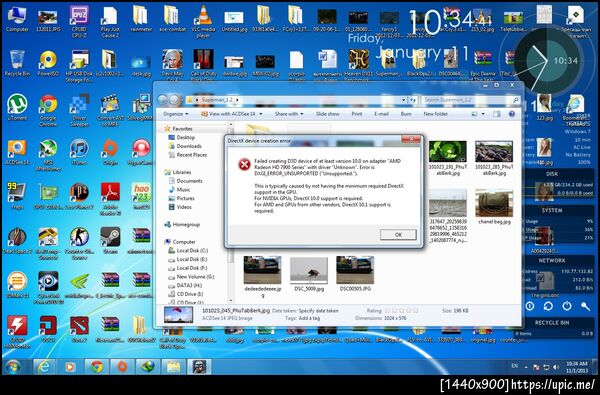Expand the address bar history dropdown
Viewport: 600px width, 395px height.
[403, 100]
